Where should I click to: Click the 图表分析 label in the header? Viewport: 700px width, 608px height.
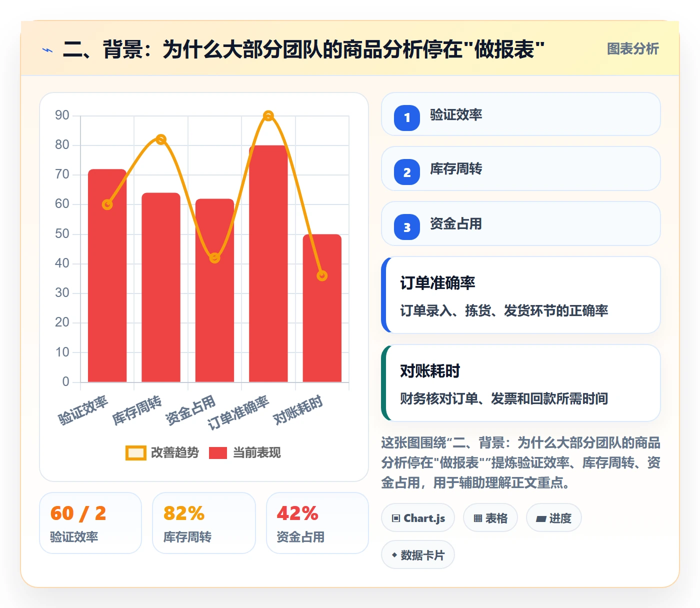(633, 49)
